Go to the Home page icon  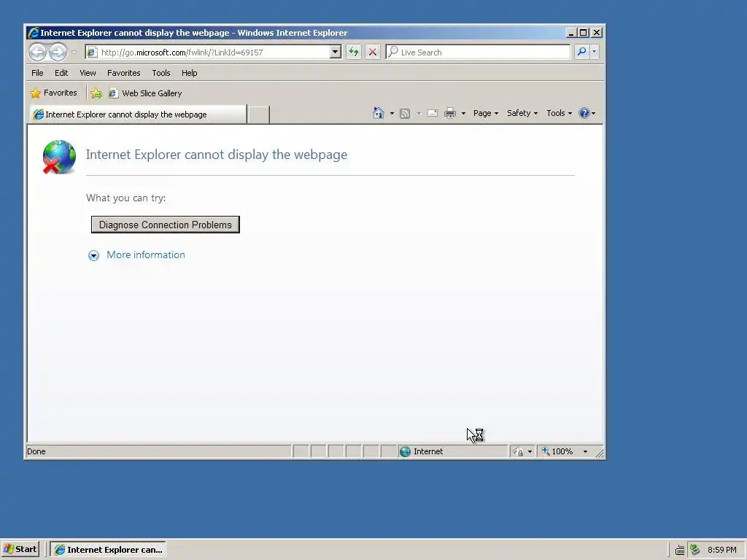coord(379,113)
